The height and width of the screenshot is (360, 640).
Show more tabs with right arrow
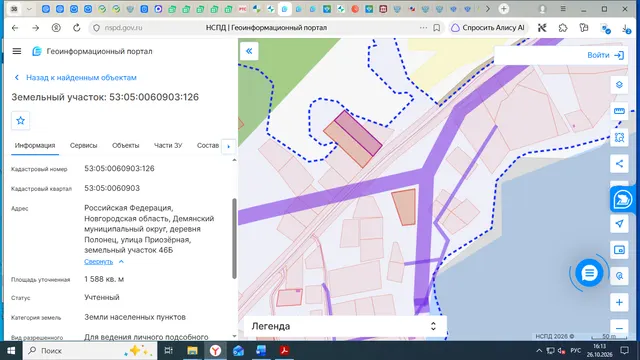click(x=228, y=146)
